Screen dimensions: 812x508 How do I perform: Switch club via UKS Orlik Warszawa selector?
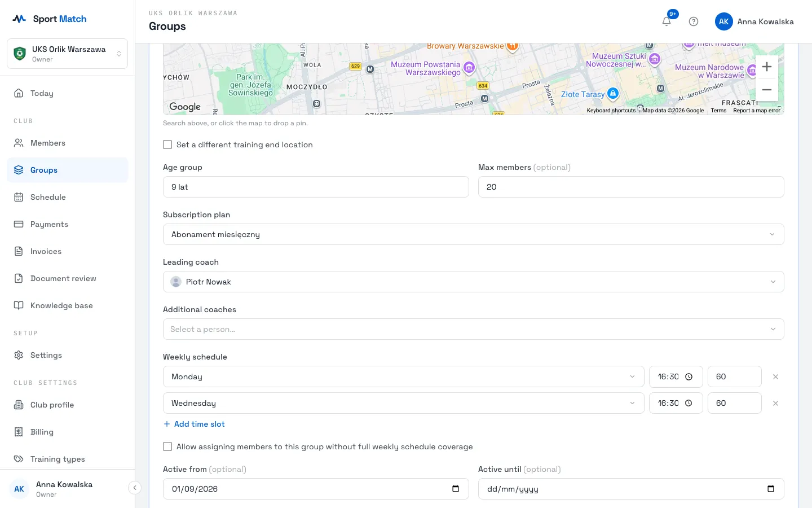click(x=67, y=54)
